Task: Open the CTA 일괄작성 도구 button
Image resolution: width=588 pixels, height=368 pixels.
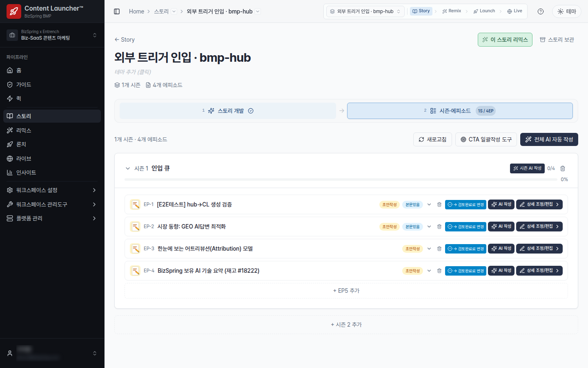Action: (x=486, y=139)
